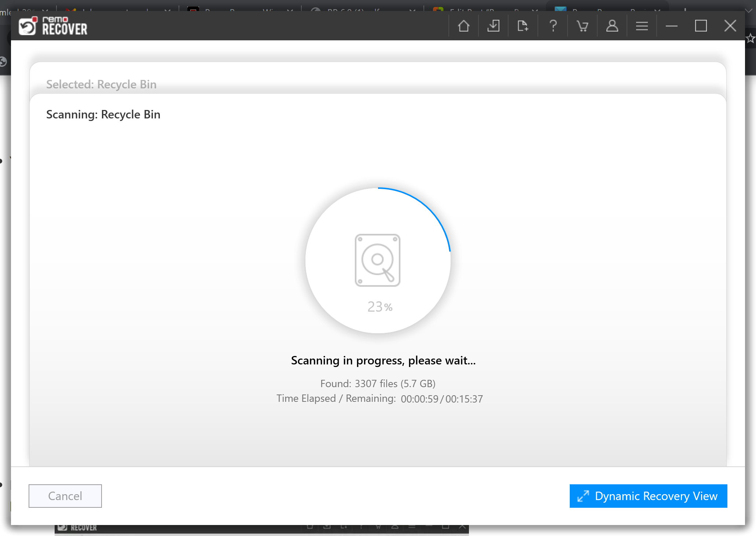Click the 23% progress percentage
The width and height of the screenshot is (756, 536).
[380, 307]
